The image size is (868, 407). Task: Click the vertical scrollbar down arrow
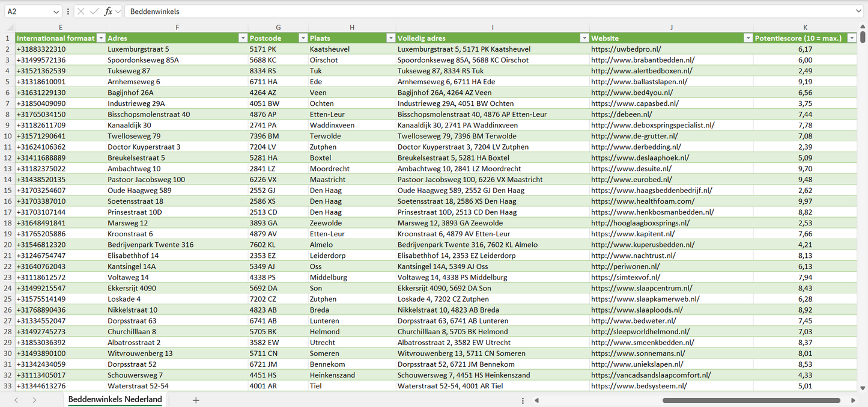coord(863,388)
